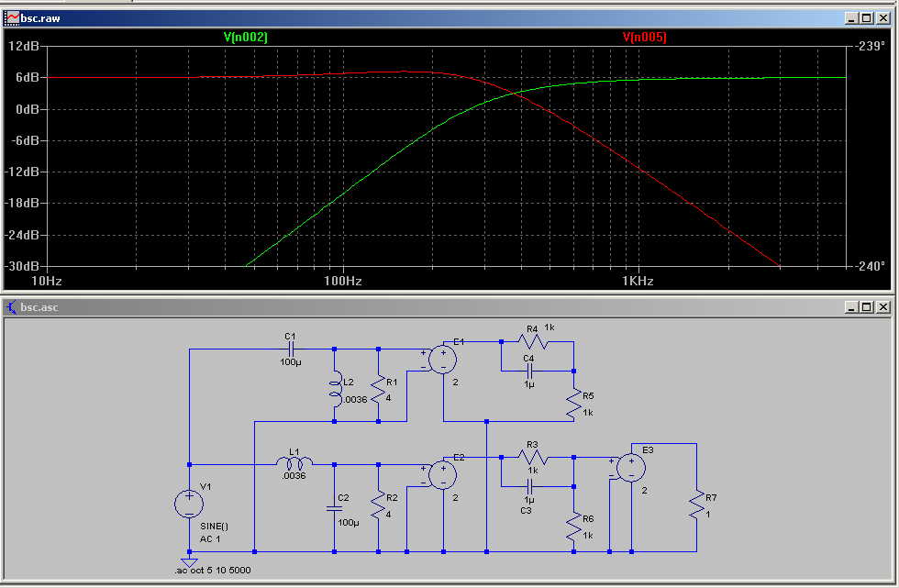The height and width of the screenshot is (588, 899).
Task: Select inductor L2 in the schematic
Action: (x=336, y=389)
